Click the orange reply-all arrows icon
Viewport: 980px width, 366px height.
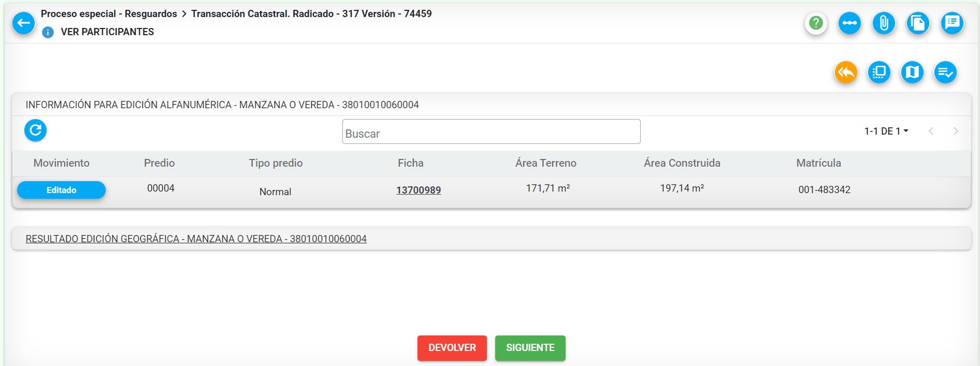point(846,72)
